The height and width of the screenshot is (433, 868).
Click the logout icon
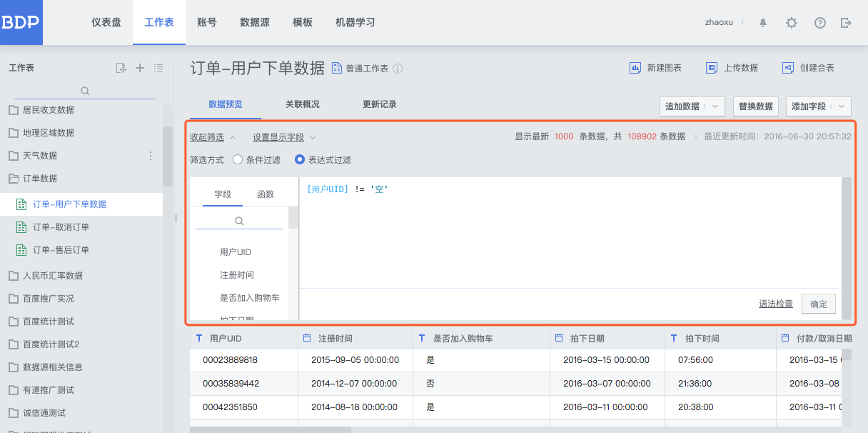pos(846,23)
